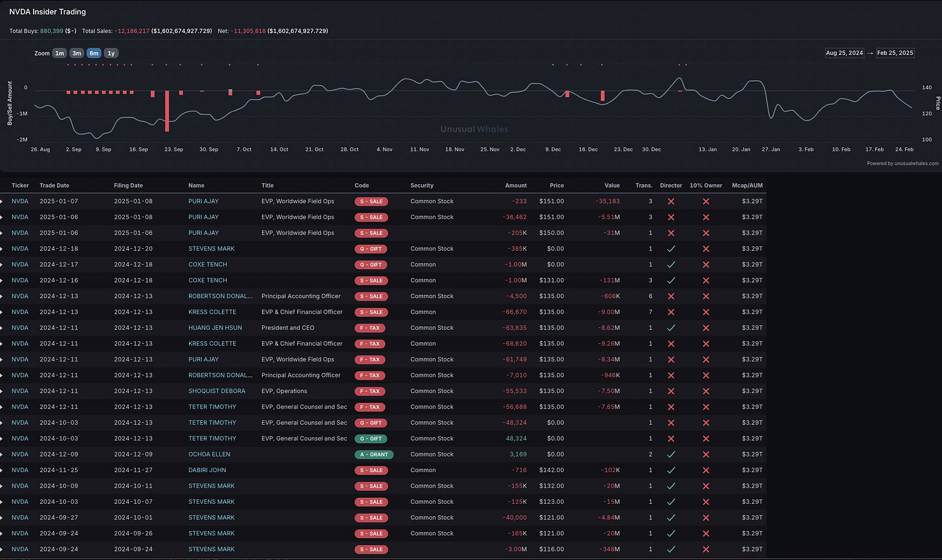Viewport: 942px width, 560px height.
Task: Click the largest red sell bar near 23. Sep
Action: point(167,111)
